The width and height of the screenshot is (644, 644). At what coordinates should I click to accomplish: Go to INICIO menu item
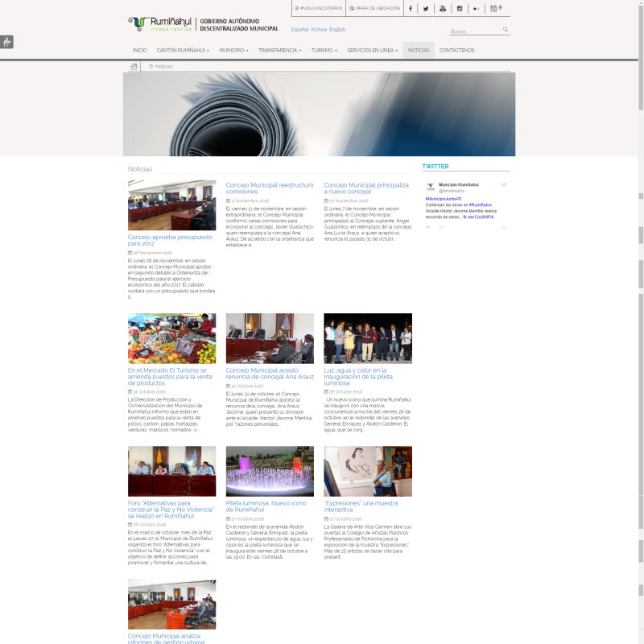tap(139, 50)
